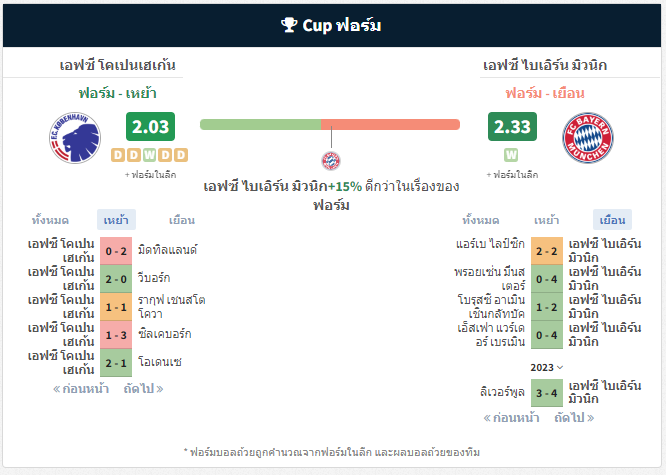Viewport: 666px width, 475px height.
Task: Click the FC København club logo
Action: click(x=75, y=138)
